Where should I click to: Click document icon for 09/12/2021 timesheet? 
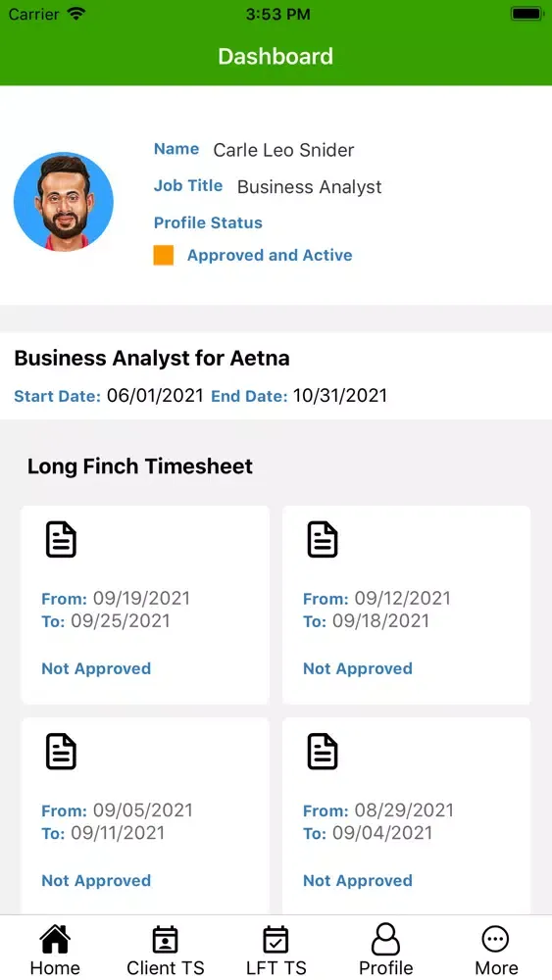pos(323,539)
